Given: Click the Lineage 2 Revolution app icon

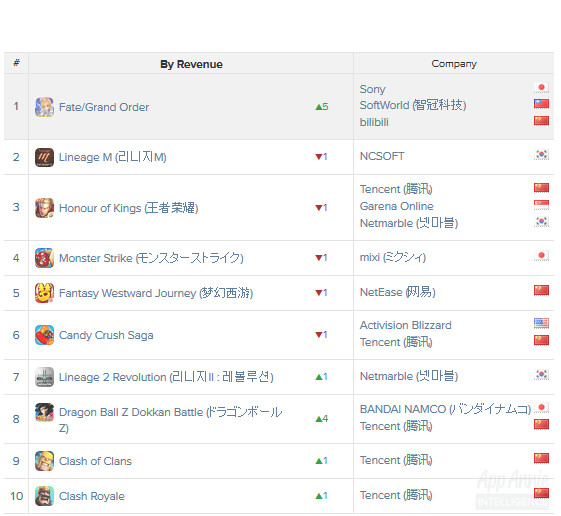Looking at the screenshot, I should point(44,377).
